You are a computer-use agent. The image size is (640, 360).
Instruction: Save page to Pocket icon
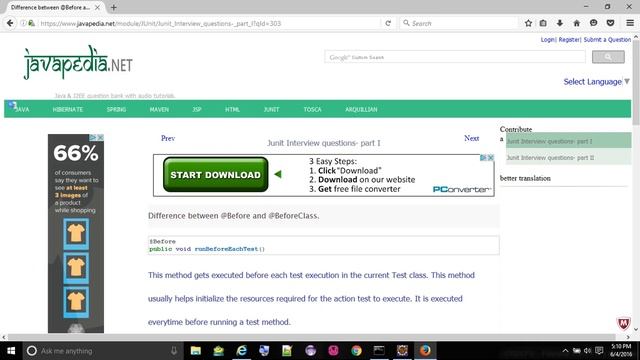(x=610, y=23)
